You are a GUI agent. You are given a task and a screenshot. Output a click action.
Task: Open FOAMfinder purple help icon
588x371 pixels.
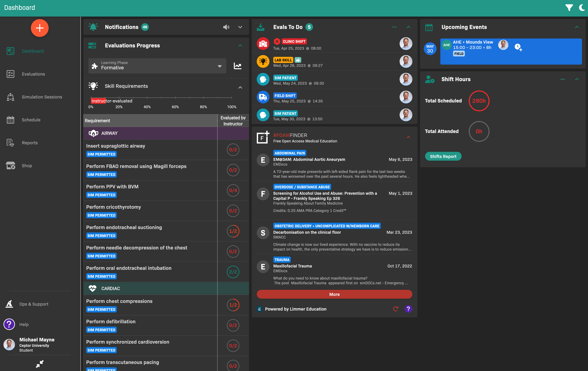[x=408, y=309]
